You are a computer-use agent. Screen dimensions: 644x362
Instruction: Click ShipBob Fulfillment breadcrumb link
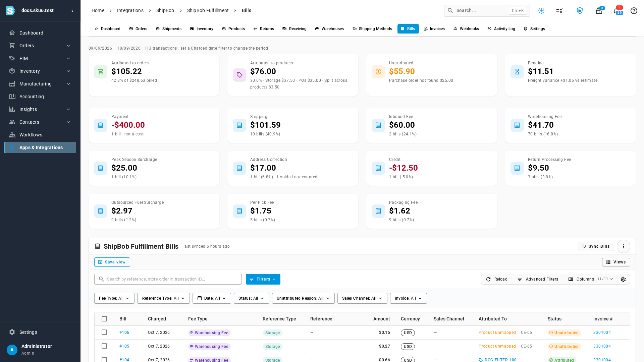[x=208, y=11]
